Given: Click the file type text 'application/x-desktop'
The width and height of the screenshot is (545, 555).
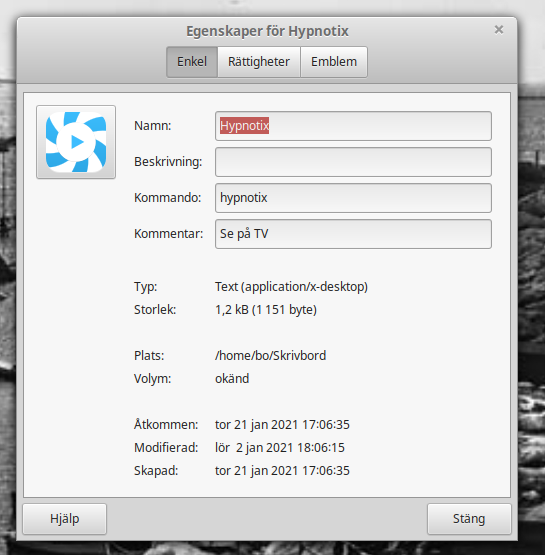Looking at the screenshot, I should (304, 287).
